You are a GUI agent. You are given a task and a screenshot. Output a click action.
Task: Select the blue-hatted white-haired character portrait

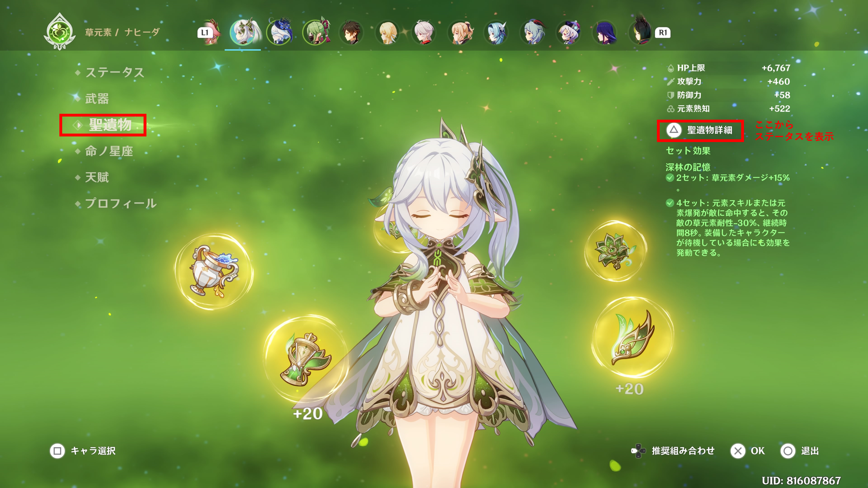tap(280, 32)
